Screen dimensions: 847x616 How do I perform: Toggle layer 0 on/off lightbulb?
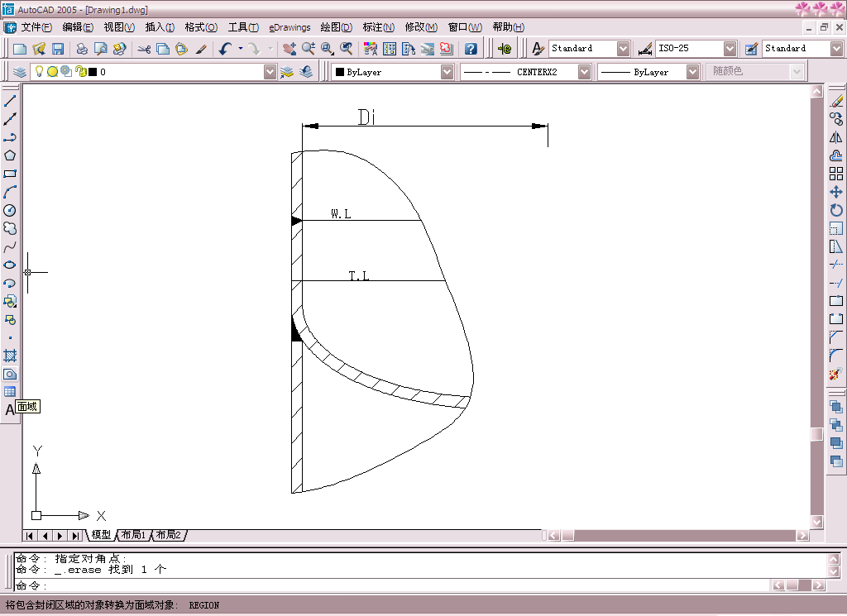[x=38, y=72]
